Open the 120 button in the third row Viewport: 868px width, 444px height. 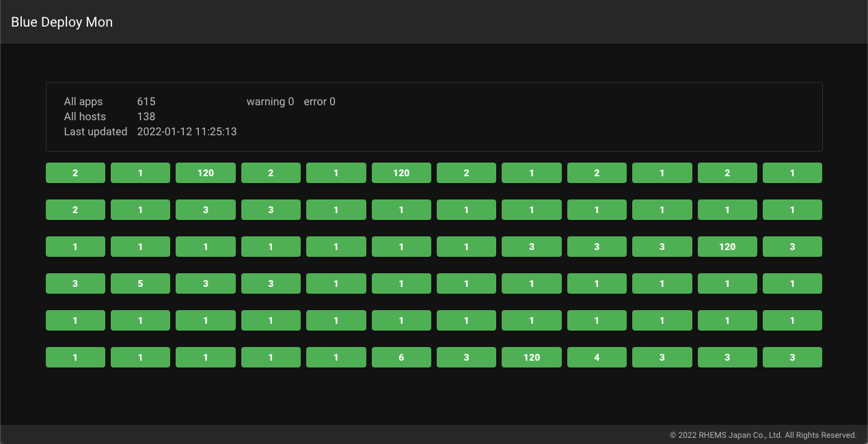coord(727,247)
